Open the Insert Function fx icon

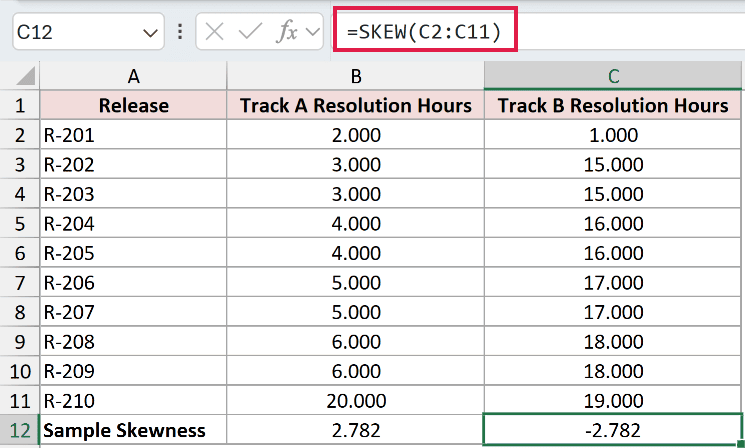point(287,32)
